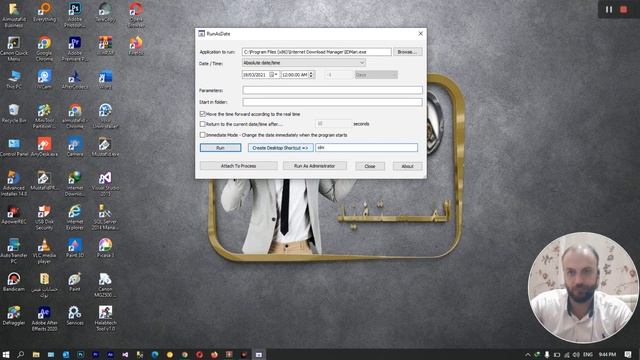640x360 pixels.
Task: Select the Adobe After Effects 2020 icon
Action: 44,318
